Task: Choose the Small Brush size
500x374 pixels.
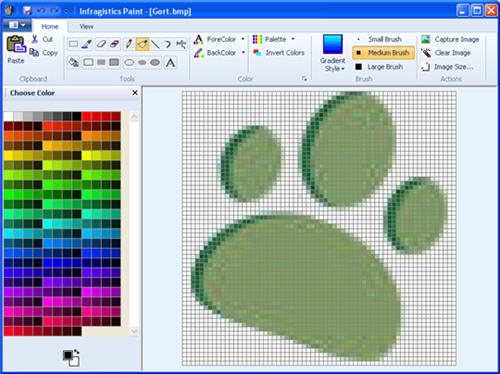Action: (379, 39)
